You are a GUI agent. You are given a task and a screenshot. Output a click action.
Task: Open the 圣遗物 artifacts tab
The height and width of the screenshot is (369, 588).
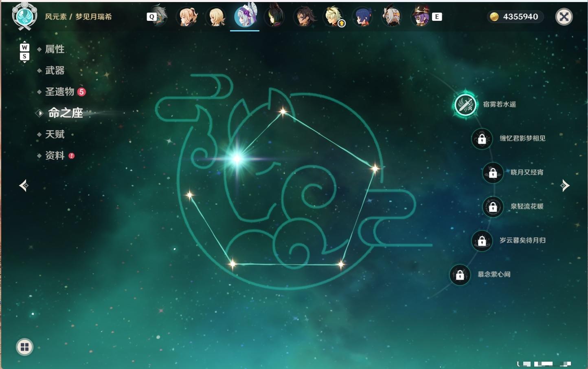pos(59,92)
